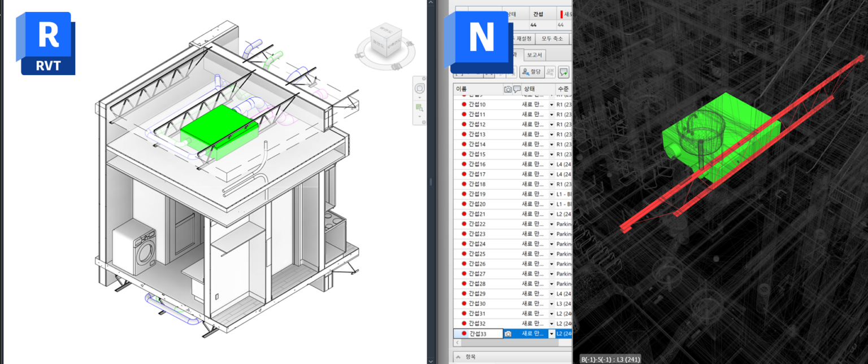Click the red status dot of 간섭10
Viewport: 868px width, 364px height.
464,104
